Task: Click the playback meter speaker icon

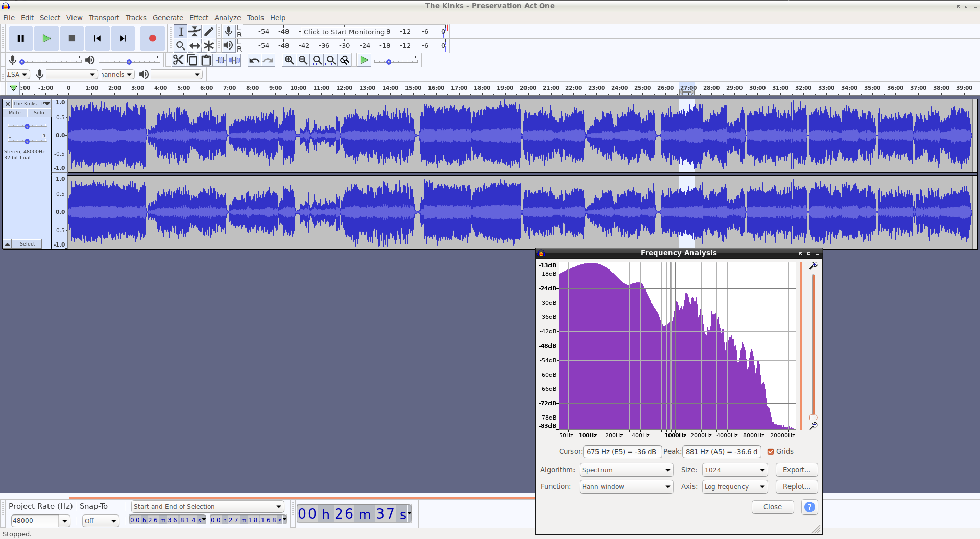Action: [228, 45]
